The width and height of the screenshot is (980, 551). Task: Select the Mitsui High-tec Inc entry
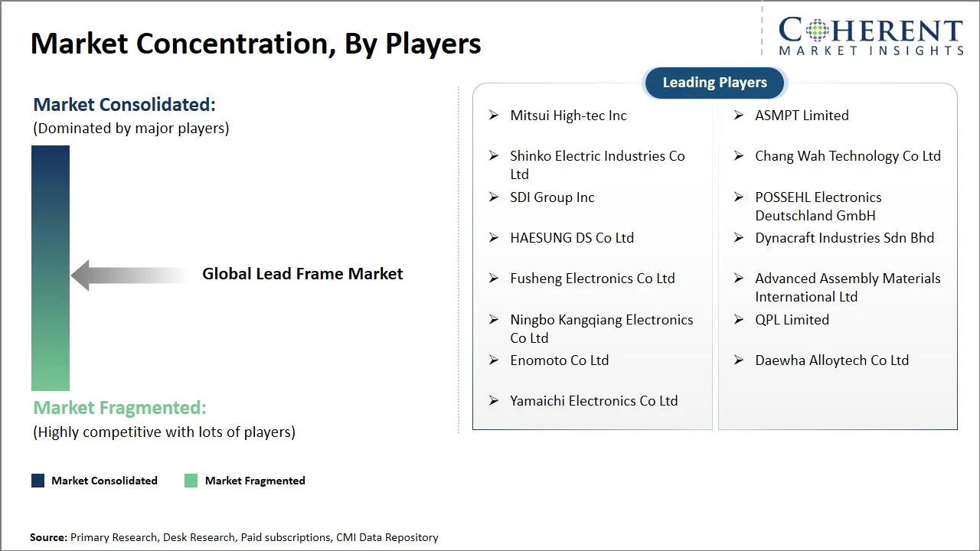(x=568, y=116)
